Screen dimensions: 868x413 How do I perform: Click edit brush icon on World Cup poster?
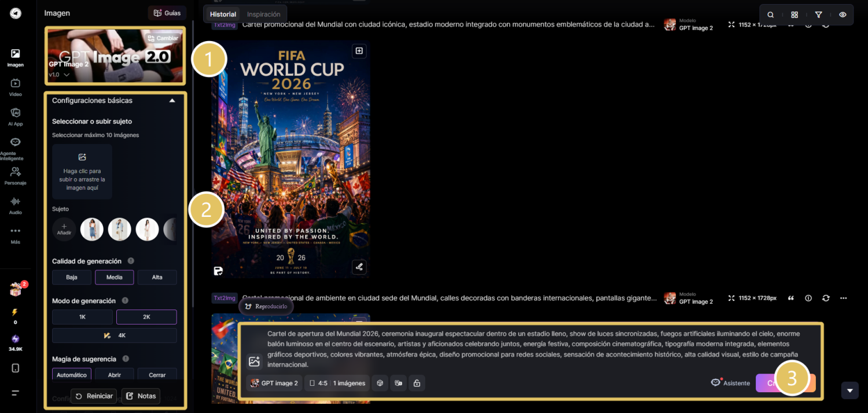click(359, 267)
